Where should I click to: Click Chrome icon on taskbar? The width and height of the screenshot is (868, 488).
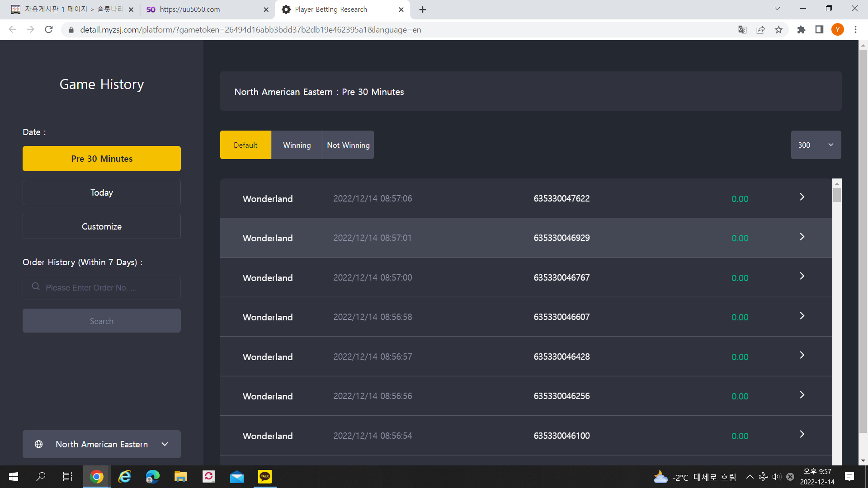pyautogui.click(x=96, y=477)
